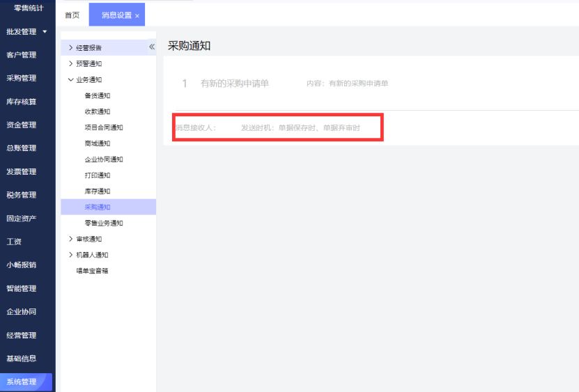Open 喵单宝音箱 settings

92,271
